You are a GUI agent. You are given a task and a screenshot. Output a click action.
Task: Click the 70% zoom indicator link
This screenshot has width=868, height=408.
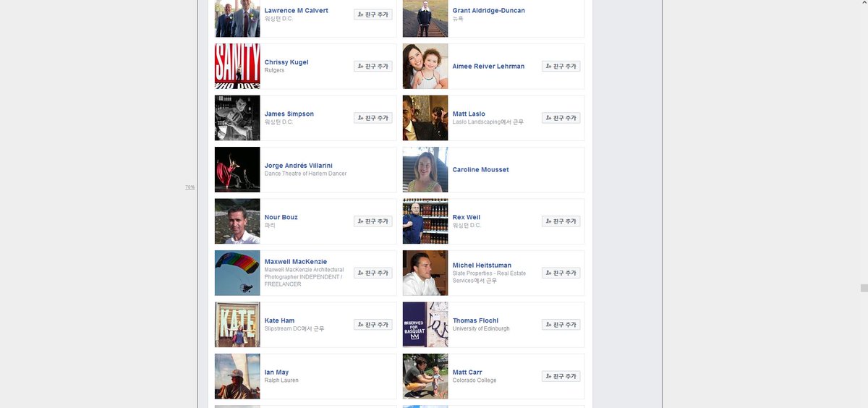click(190, 187)
